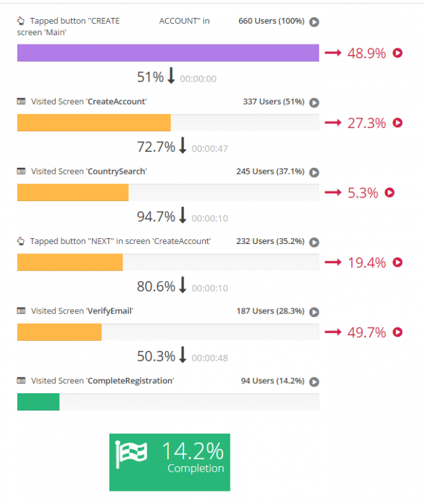Image resolution: width=424 pixels, height=504 pixels.
Task: Open the 'Visited Screen CountrySearch' step label
Action: 88,171
